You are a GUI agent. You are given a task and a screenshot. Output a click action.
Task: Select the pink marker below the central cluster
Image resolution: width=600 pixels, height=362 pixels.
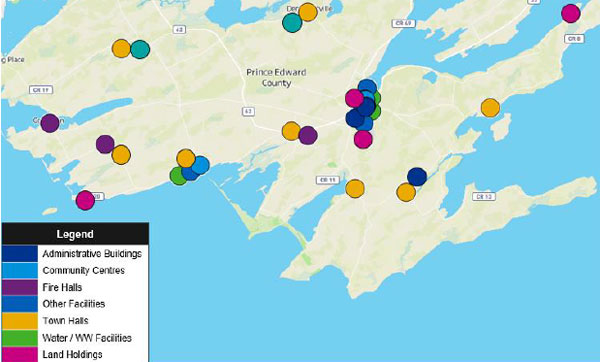363,139
